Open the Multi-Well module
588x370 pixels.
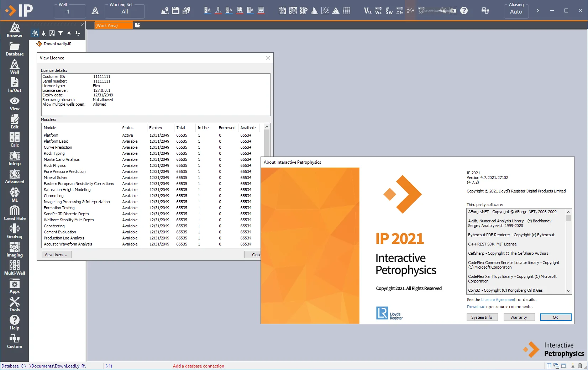[x=15, y=268]
